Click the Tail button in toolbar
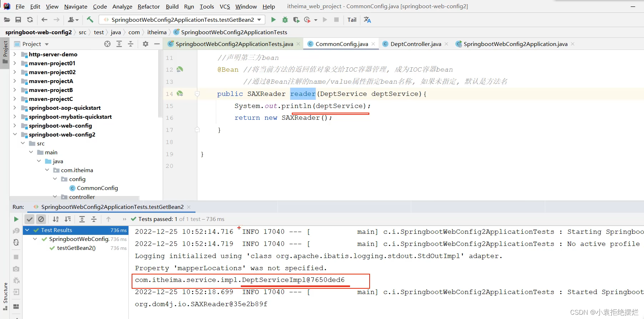 pos(352,20)
